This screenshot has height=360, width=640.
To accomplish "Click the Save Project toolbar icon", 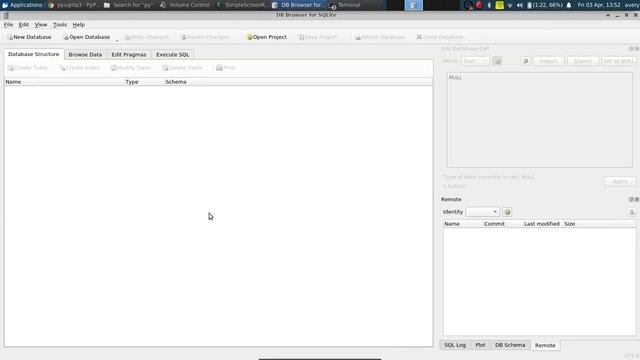I will click(318, 37).
